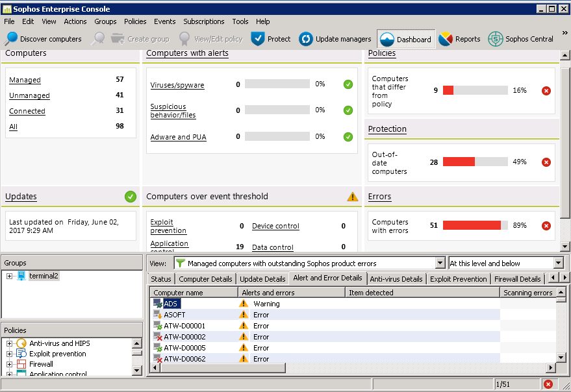571x392 pixels.
Task: Click the green check on Suspicious behavior row
Action: tap(348, 110)
